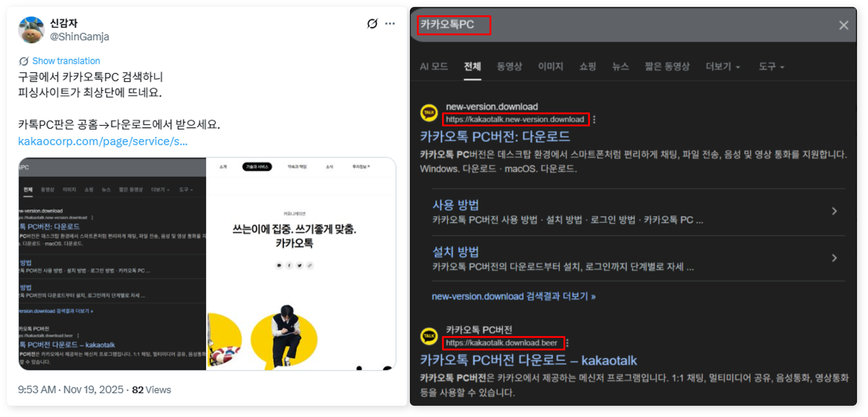Click the 카카오톡 PC버전 site name above download.beer

479,330
